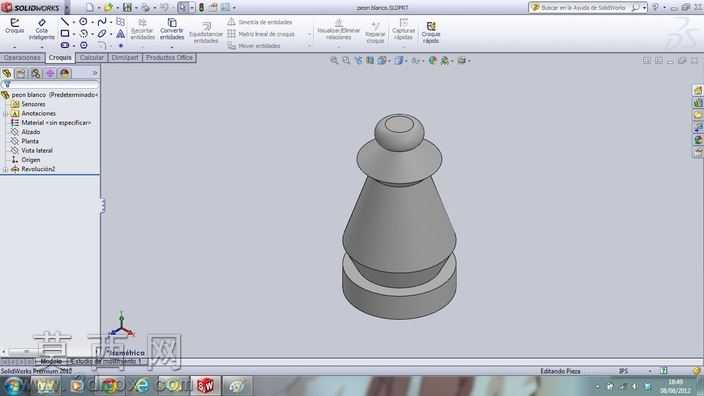Click Convertir entidades tool
The height and width of the screenshot is (396, 704).
click(x=172, y=29)
